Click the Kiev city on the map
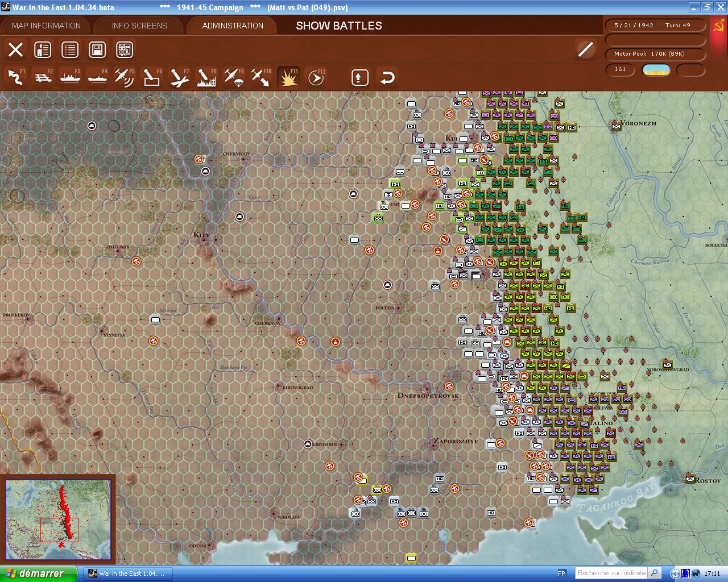Screen dimensions: 728x582 pyautogui.click(x=204, y=241)
